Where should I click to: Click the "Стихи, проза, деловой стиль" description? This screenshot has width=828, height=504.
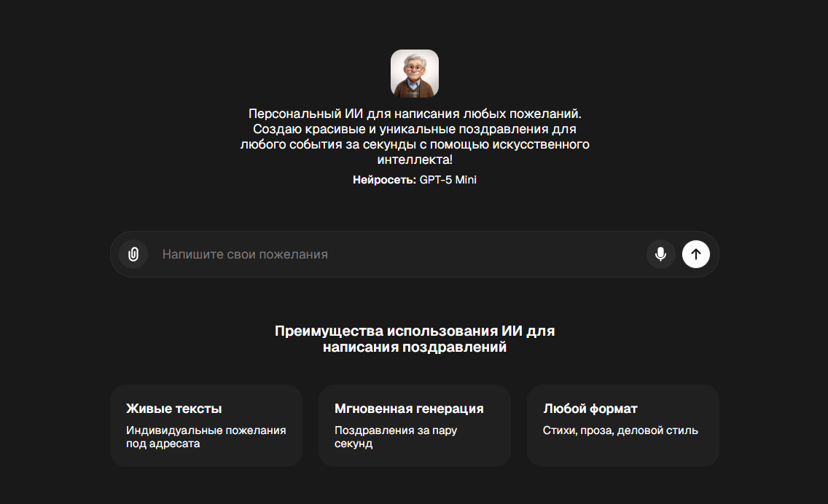pyautogui.click(x=620, y=430)
